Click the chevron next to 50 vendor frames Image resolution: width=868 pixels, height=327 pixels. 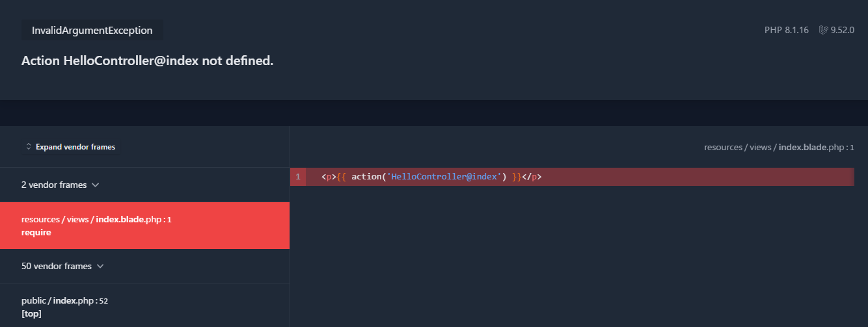pyautogui.click(x=100, y=267)
